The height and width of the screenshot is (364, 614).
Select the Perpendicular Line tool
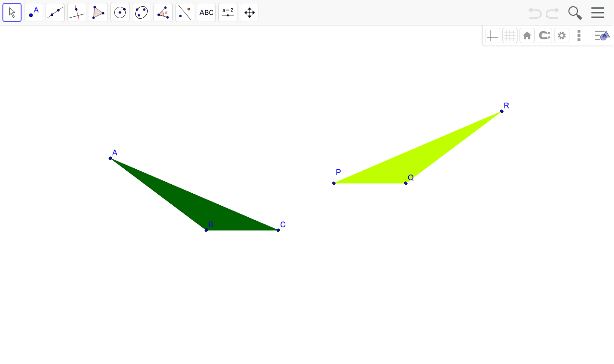77,12
